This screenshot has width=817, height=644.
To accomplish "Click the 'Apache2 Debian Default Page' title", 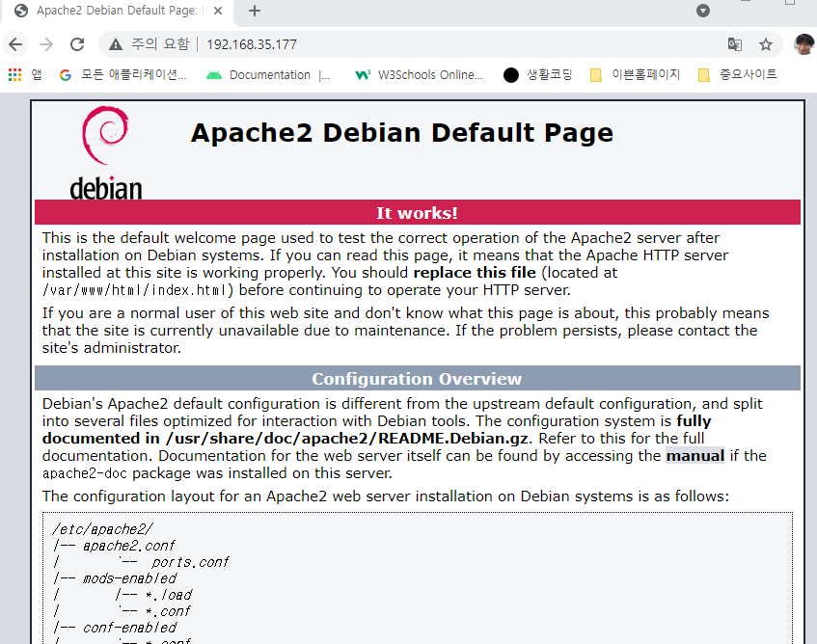I will 401,133.
